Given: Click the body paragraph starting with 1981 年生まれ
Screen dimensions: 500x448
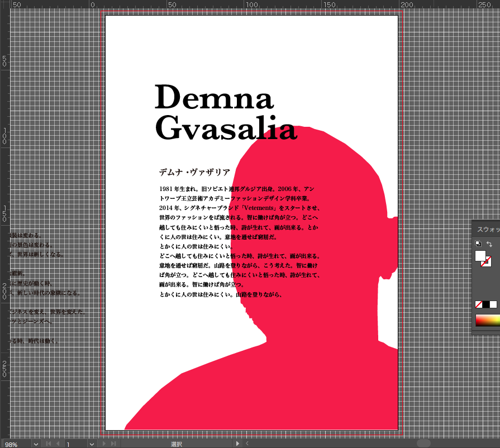Looking at the screenshot, I should [x=240, y=242].
